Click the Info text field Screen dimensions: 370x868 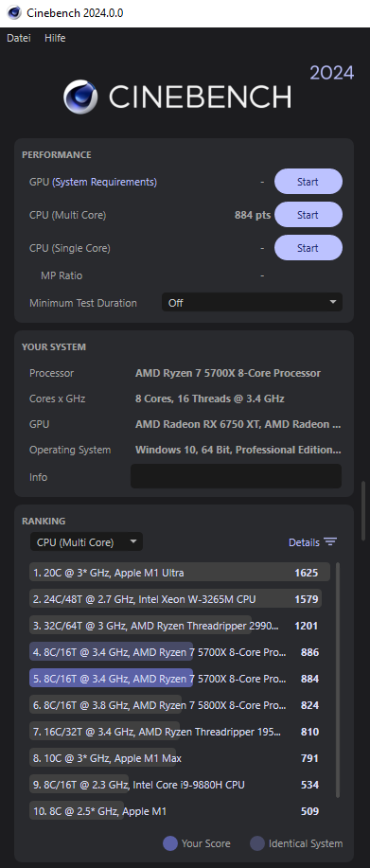pos(236,476)
